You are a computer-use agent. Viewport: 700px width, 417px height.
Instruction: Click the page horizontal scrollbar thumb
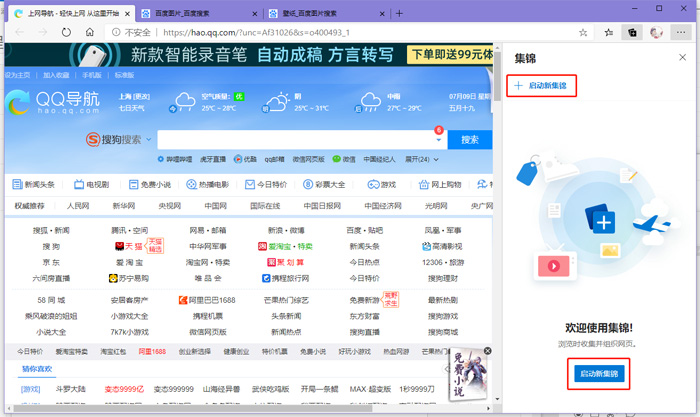click(193, 408)
